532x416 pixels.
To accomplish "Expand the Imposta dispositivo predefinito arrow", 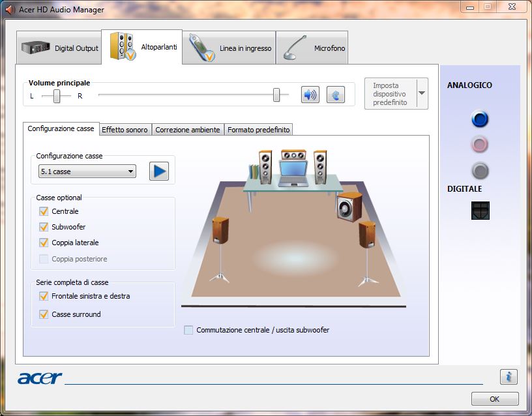I will [422, 93].
